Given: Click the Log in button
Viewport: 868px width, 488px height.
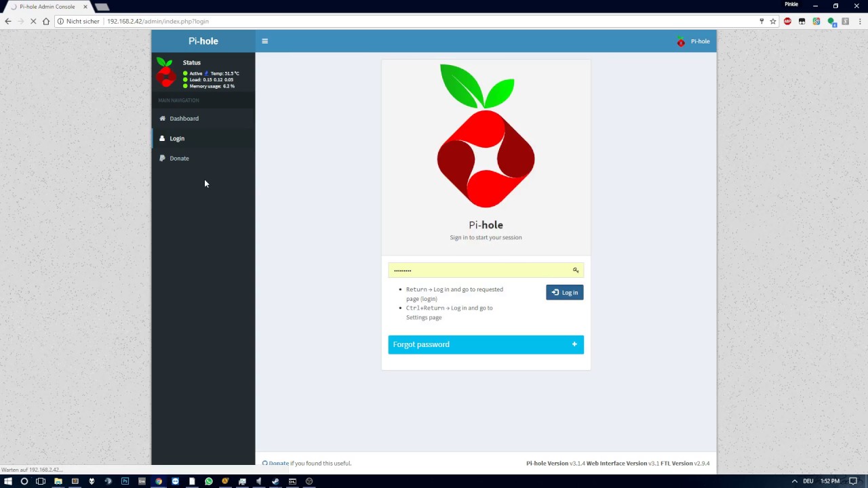Looking at the screenshot, I should (x=564, y=292).
